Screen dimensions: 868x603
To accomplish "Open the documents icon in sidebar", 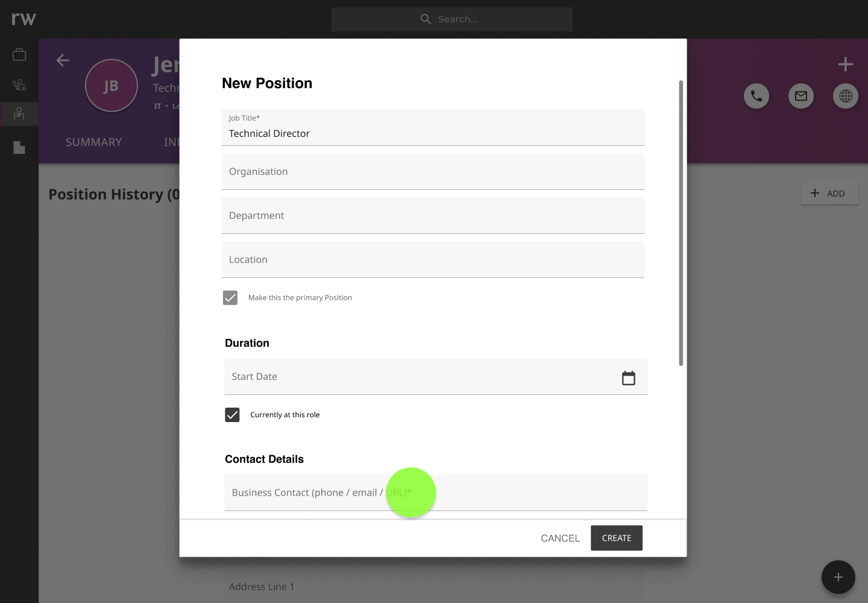I will click(19, 147).
